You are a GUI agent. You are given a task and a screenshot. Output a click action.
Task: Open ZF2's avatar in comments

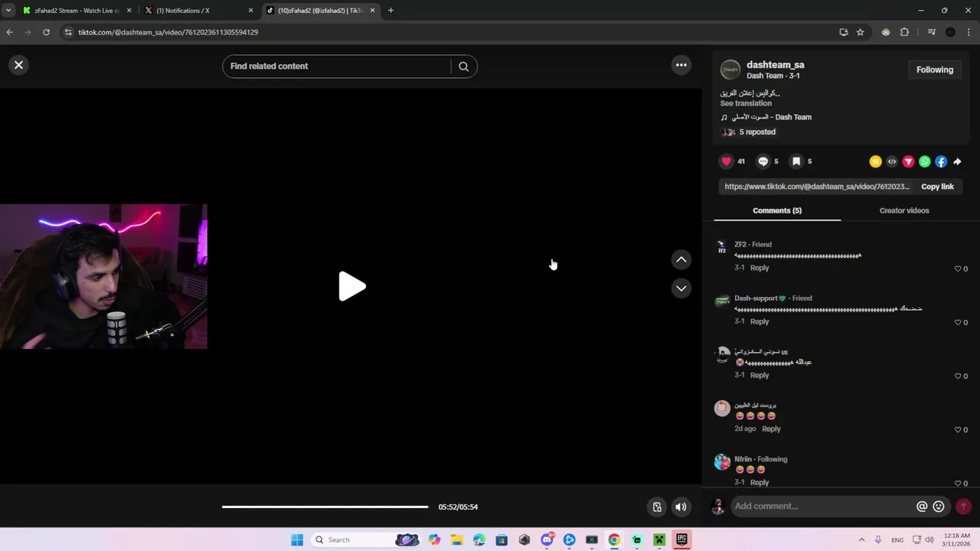coord(722,247)
